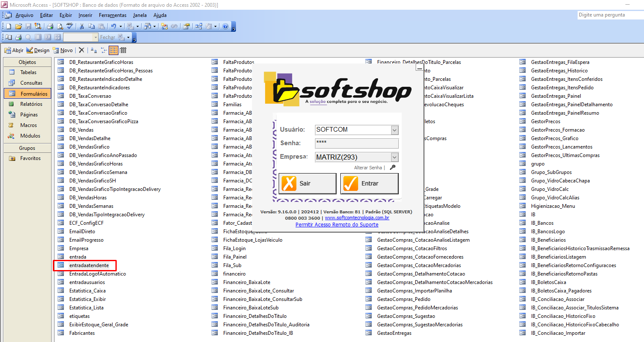This screenshot has width=644, height=342.
Task: Open Microsoft Access Help question mark icon
Action: click(225, 26)
